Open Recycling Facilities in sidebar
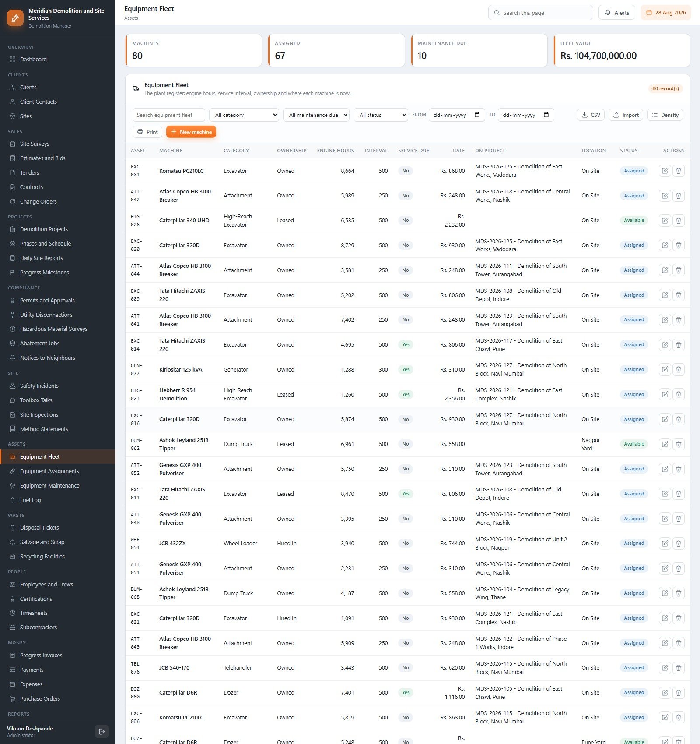Viewport: 700px width, 744px height. pos(58,557)
